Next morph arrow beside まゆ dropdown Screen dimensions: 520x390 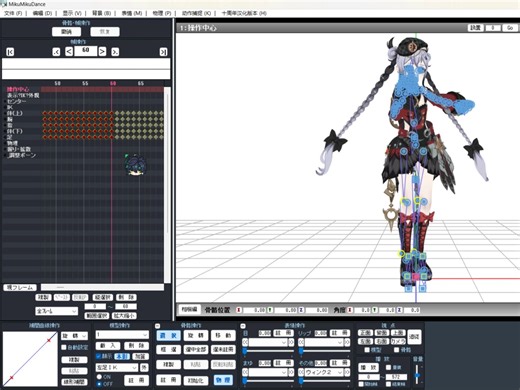pyautogui.click(x=291, y=372)
